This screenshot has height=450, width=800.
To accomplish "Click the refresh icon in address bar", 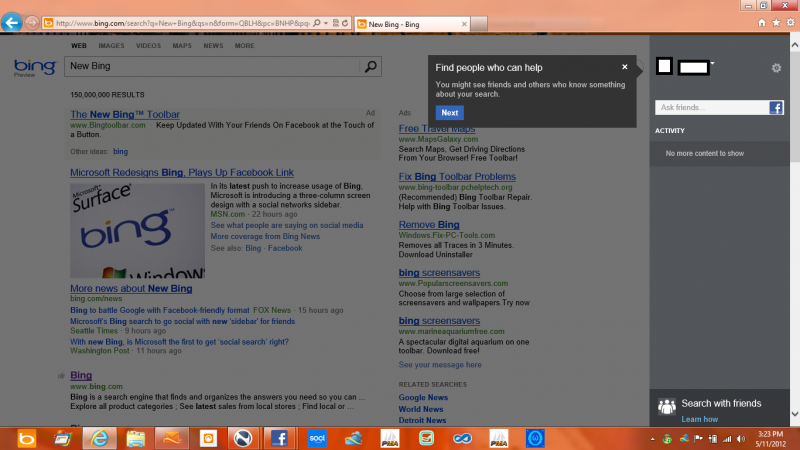I will [x=345, y=23].
